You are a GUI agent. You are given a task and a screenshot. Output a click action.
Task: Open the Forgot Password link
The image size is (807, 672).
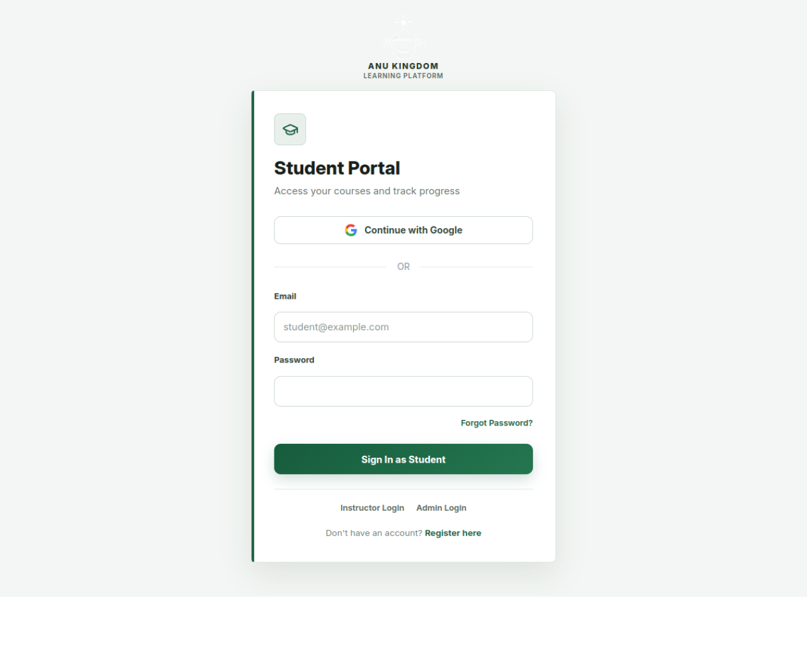497,423
